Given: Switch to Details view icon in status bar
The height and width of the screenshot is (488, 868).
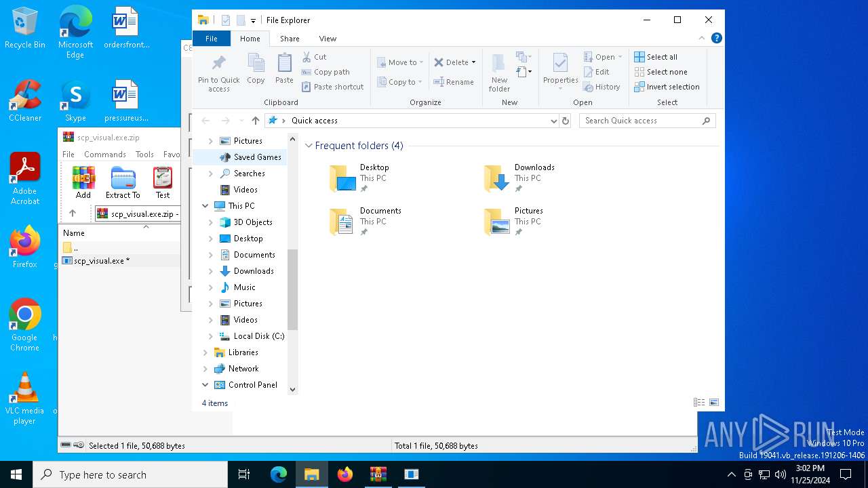Looking at the screenshot, I should [699, 403].
